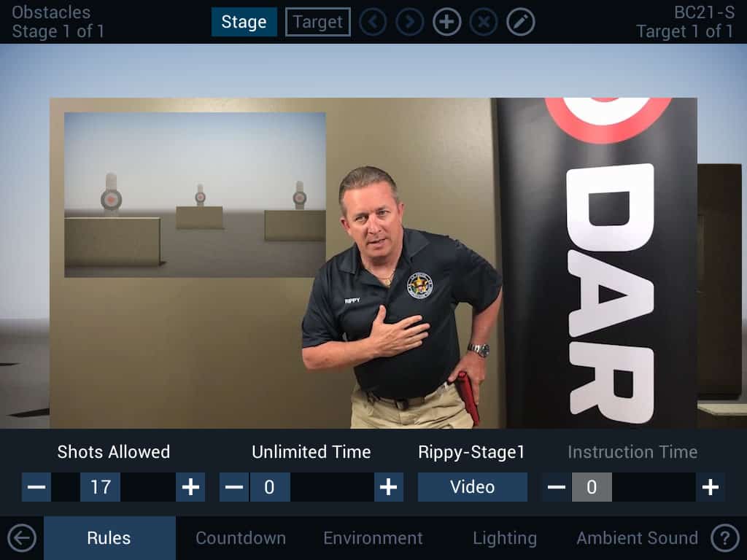Click 'BC21-S' label
The height and width of the screenshot is (560, 747).
(705, 12)
